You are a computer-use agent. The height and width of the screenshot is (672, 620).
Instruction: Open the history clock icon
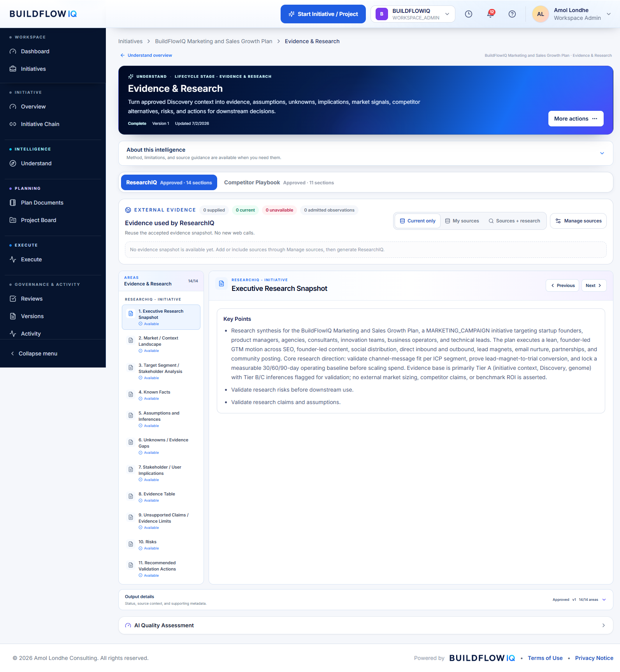click(469, 14)
